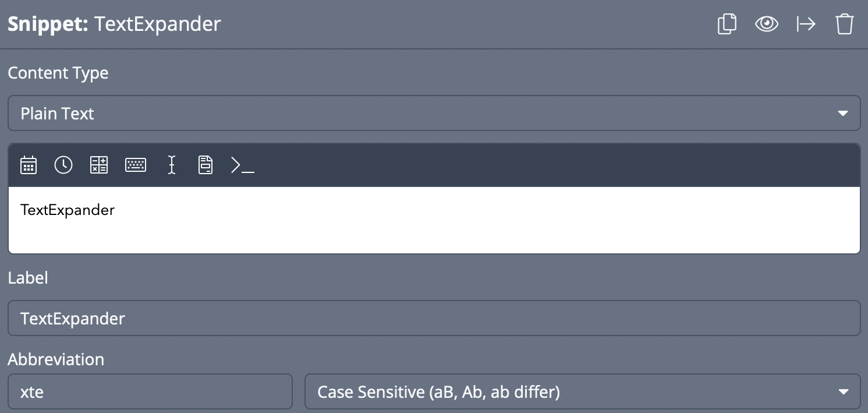Click the script terminal prompt icon
Viewport: 868px width, 413px height.
click(242, 165)
